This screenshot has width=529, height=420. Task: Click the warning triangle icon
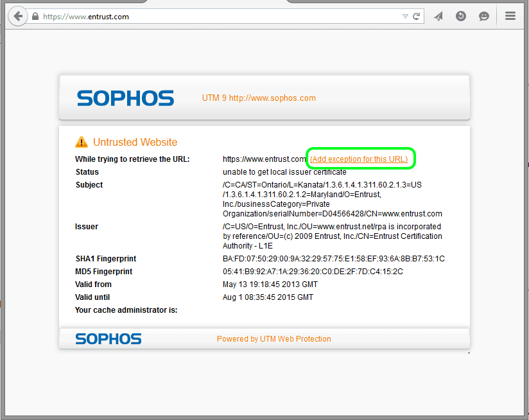coord(82,142)
